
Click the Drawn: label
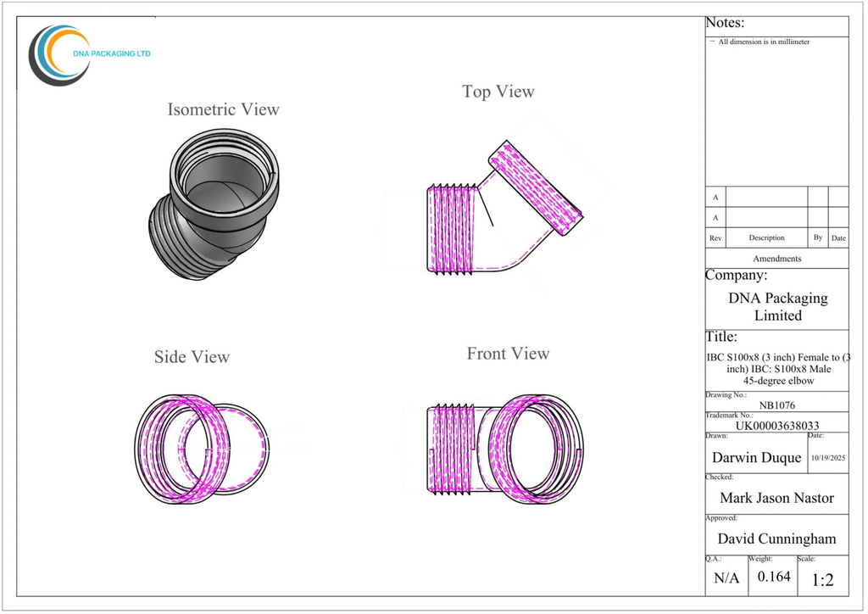(716, 436)
